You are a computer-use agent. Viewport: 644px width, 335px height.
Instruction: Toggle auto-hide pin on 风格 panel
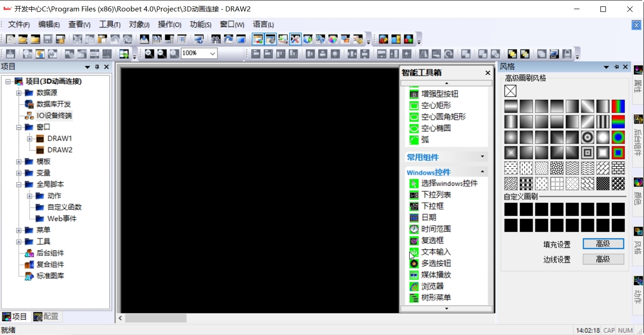click(616, 67)
